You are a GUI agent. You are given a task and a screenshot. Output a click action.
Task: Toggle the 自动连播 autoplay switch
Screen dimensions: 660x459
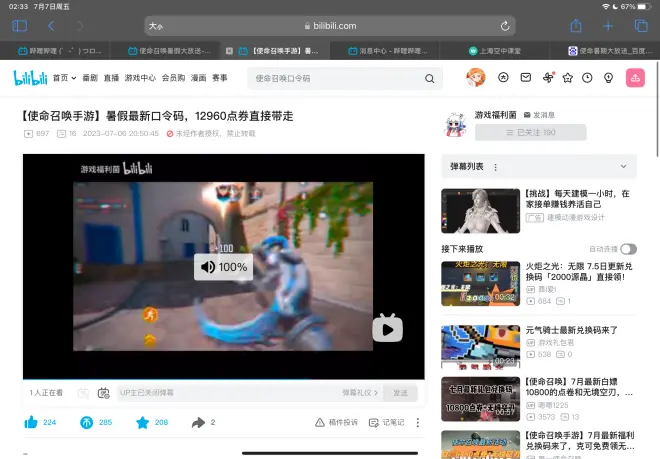628,248
